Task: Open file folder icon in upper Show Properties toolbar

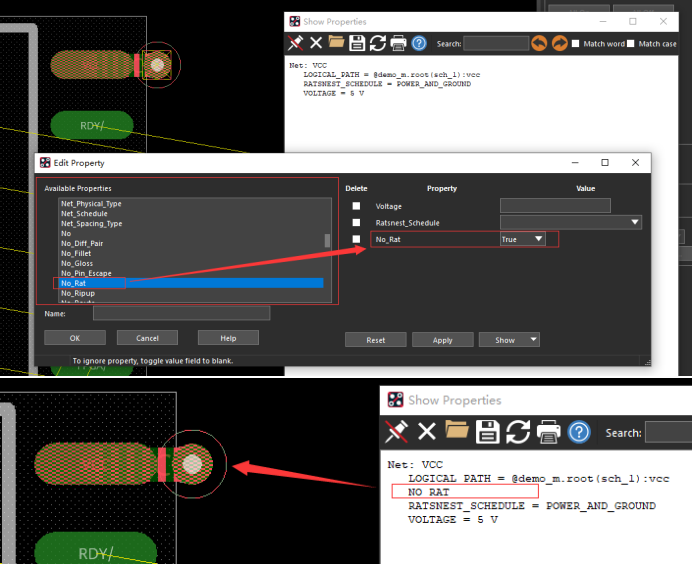Action: click(336, 42)
